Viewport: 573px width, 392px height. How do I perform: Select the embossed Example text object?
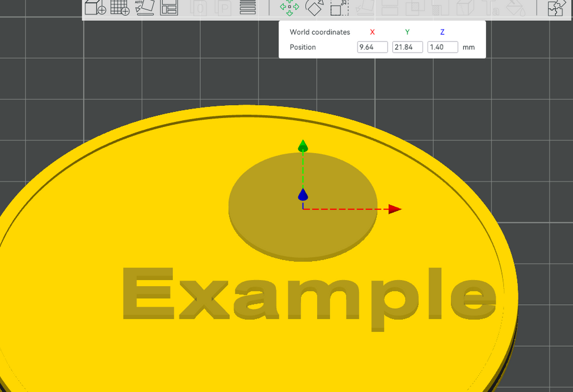pos(309,299)
